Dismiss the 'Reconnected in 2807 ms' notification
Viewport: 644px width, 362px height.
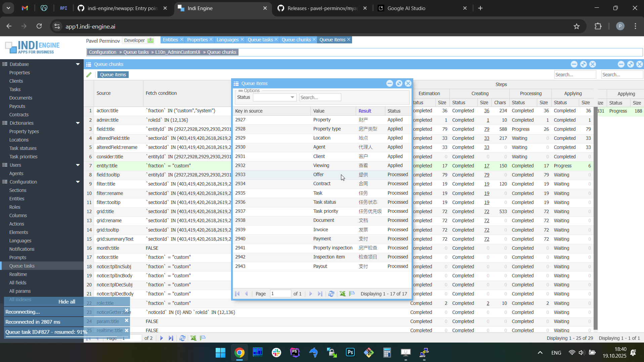pyautogui.click(x=127, y=321)
